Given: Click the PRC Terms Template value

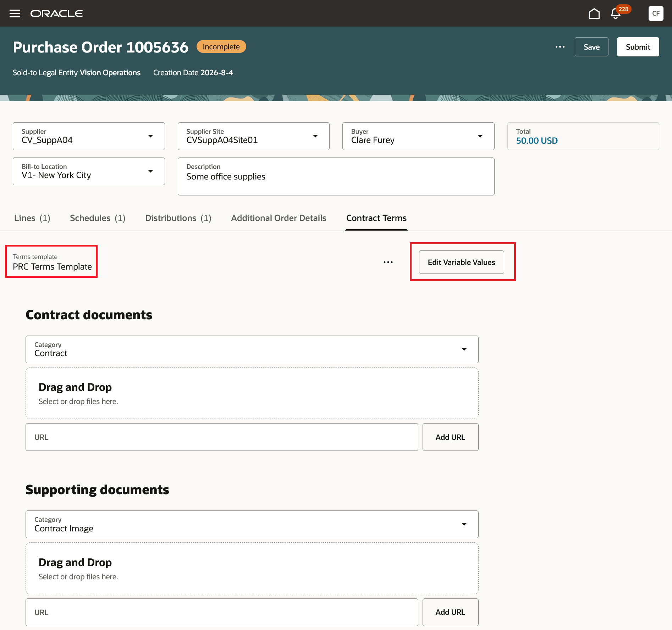Looking at the screenshot, I should 53,267.
